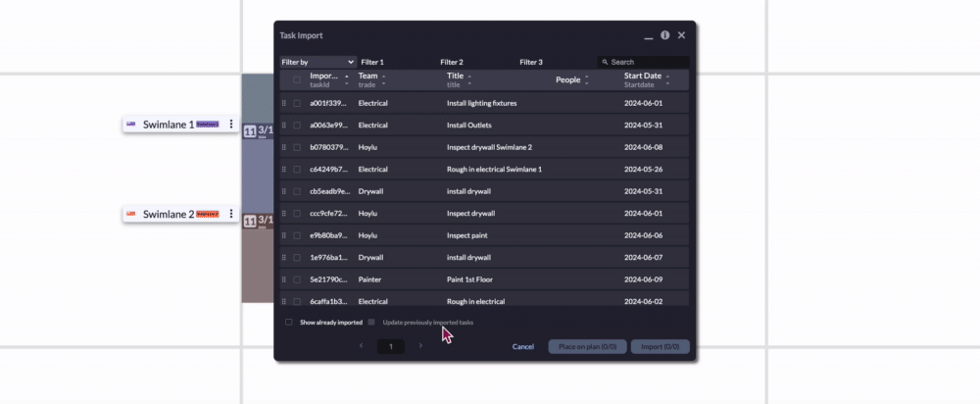
Task: Click drag handle of 6caffa1b3 Rough in electrical row
Action: coord(284,301)
